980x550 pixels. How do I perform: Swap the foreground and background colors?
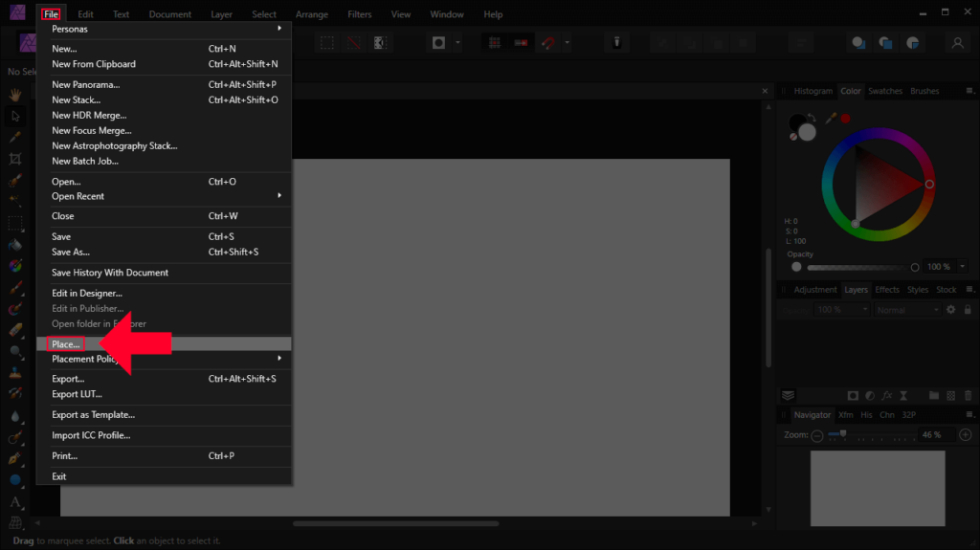813,119
